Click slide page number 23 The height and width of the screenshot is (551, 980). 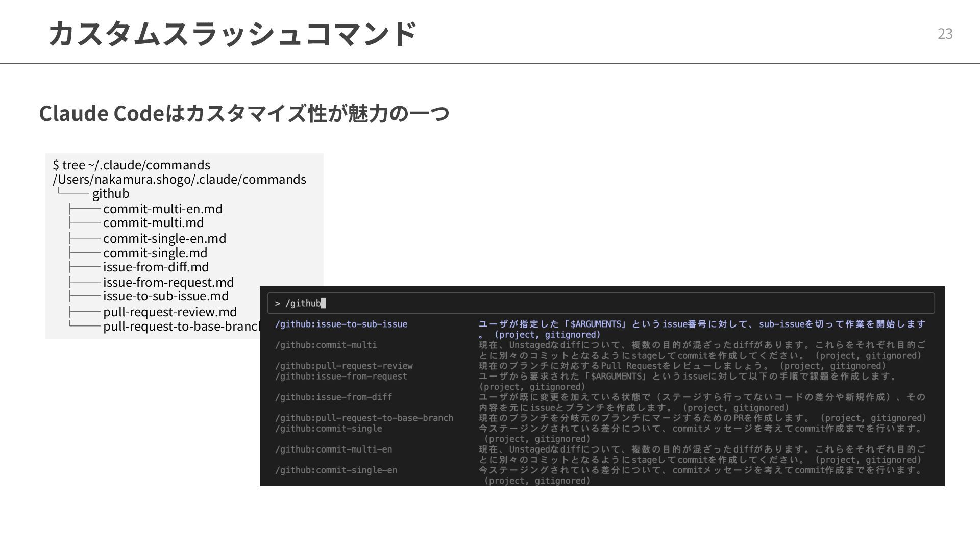pos(945,34)
